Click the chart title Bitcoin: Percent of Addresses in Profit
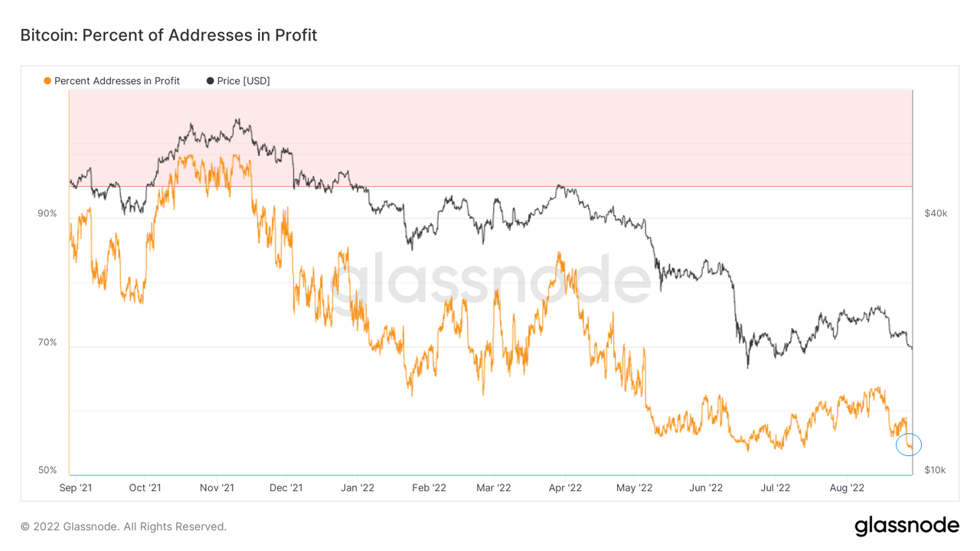Viewport: 980px width, 551px height. pyautogui.click(x=168, y=35)
